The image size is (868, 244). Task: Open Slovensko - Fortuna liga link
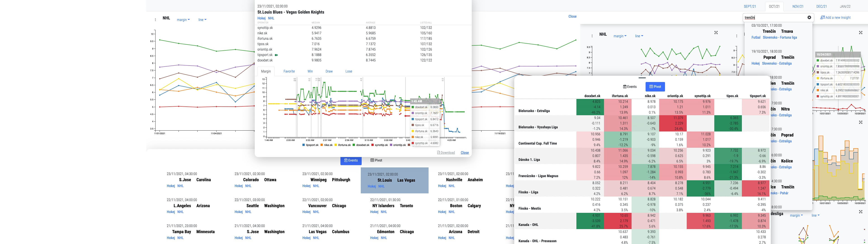pyautogui.click(x=779, y=38)
